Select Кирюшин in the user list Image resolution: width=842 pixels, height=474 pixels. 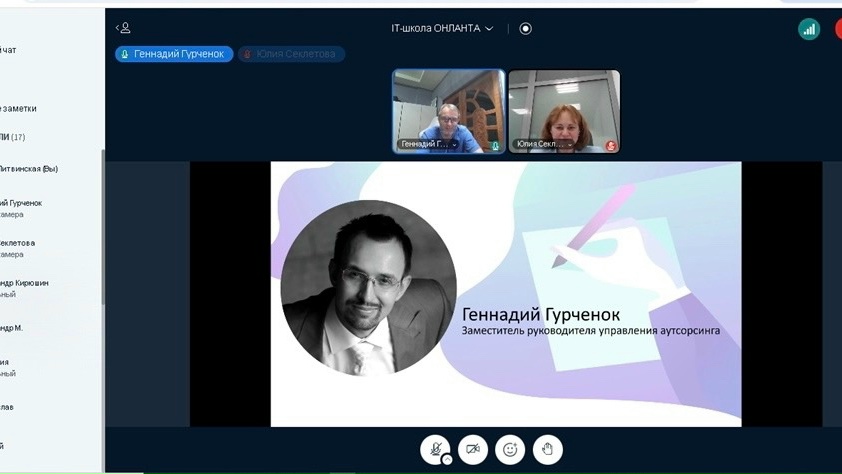[x=25, y=283]
